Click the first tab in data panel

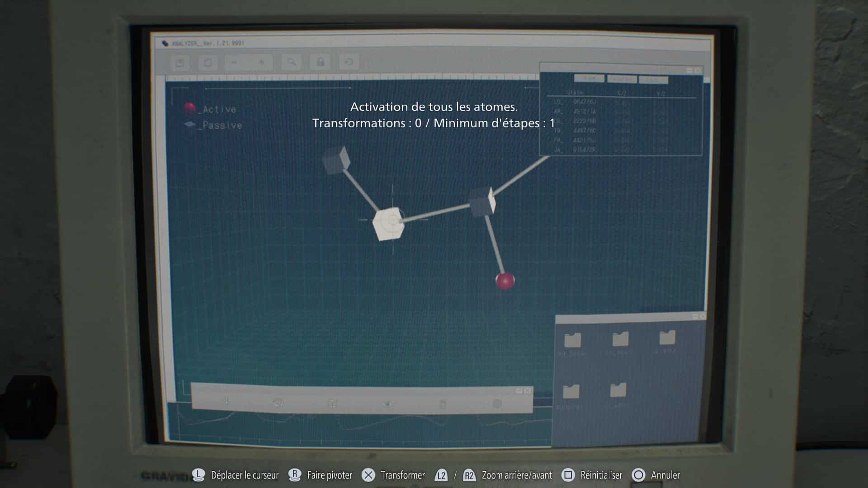click(589, 78)
